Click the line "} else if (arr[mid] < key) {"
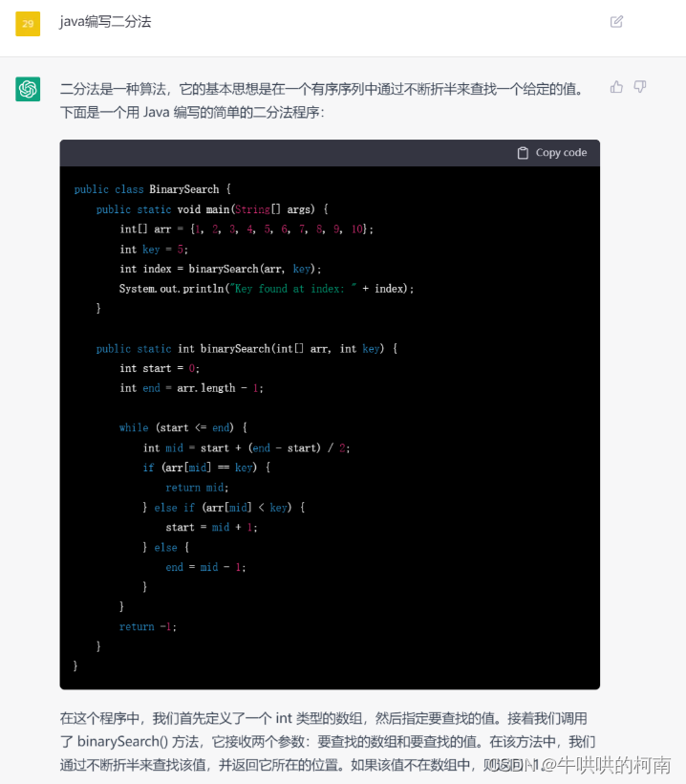Screen dimensions: 686x784 (x=224, y=508)
